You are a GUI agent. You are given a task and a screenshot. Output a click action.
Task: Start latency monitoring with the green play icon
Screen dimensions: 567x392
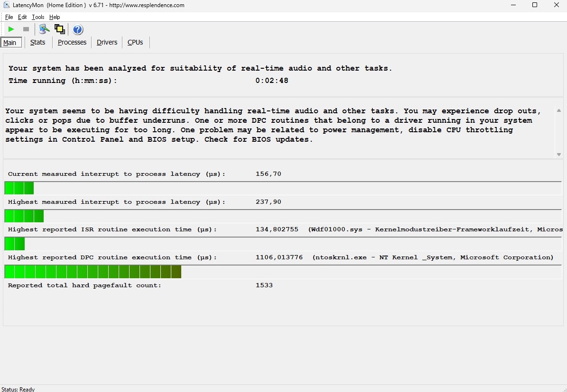coord(11,29)
